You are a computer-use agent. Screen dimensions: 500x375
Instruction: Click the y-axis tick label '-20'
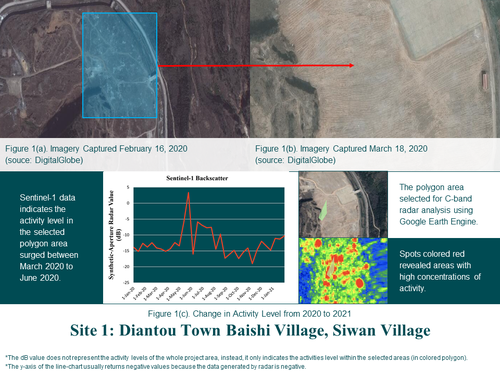(x=127, y=267)
